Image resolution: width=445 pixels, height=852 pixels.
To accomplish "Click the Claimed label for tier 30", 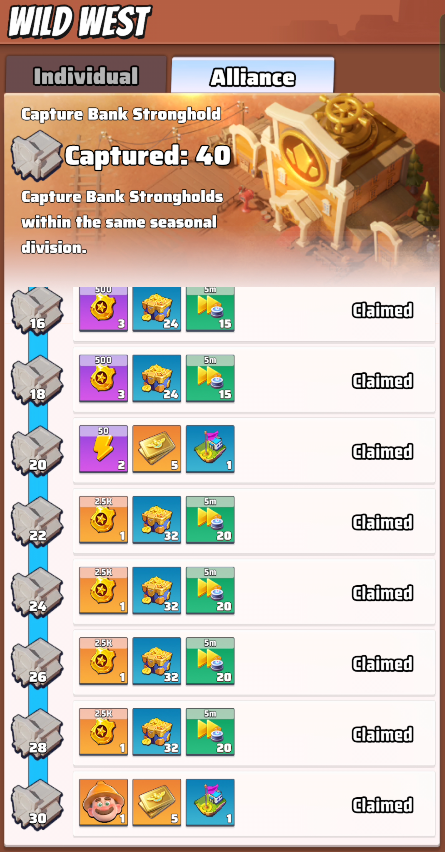I will click(383, 805).
